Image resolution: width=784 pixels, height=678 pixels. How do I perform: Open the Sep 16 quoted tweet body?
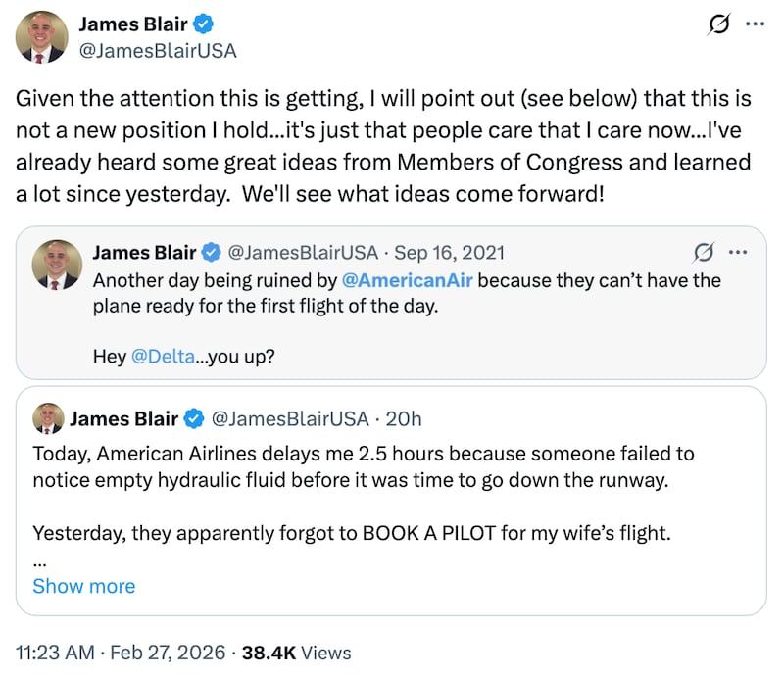pos(392,304)
